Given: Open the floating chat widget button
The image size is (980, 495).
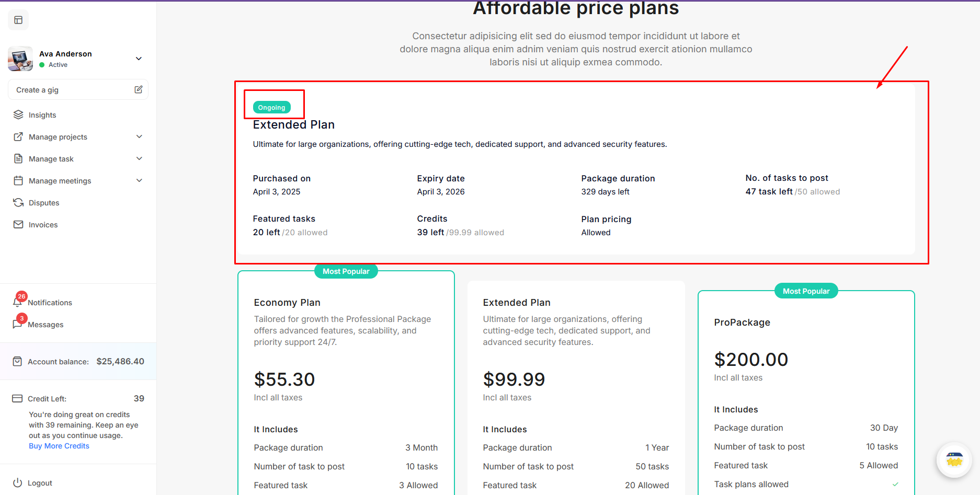Looking at the screenshot, I should 954,460.
